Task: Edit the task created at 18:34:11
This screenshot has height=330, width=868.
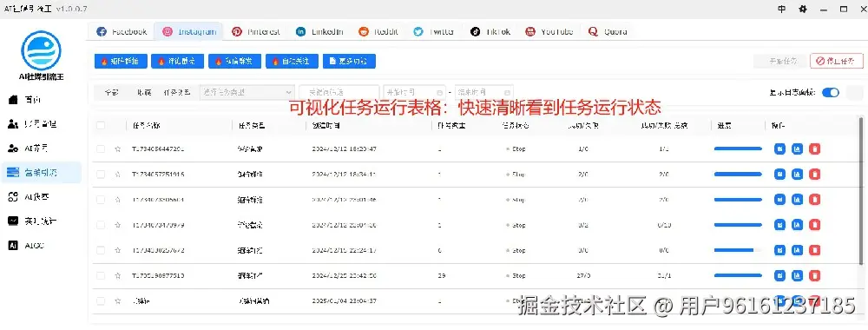Action: click(x=779, y=175)
